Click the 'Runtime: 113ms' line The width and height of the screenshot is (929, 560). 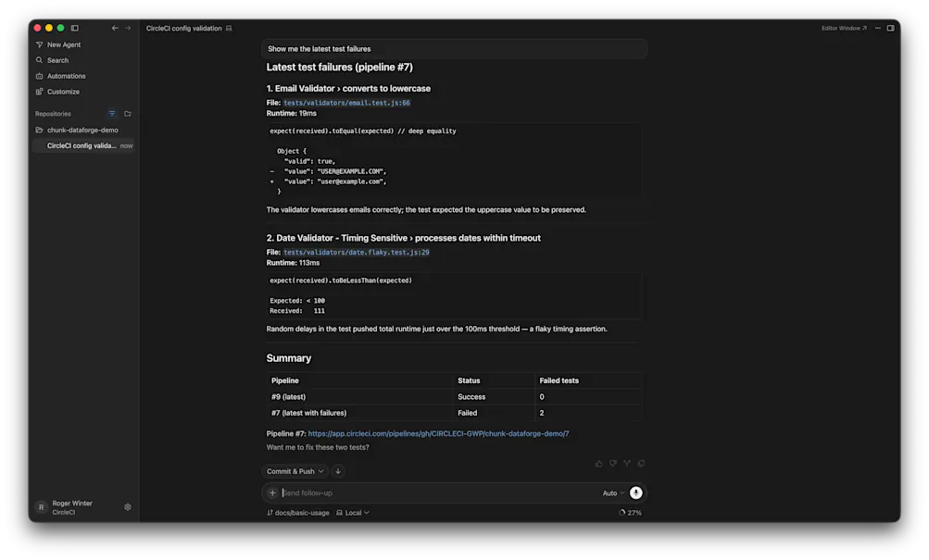click(x=293, y=263)
